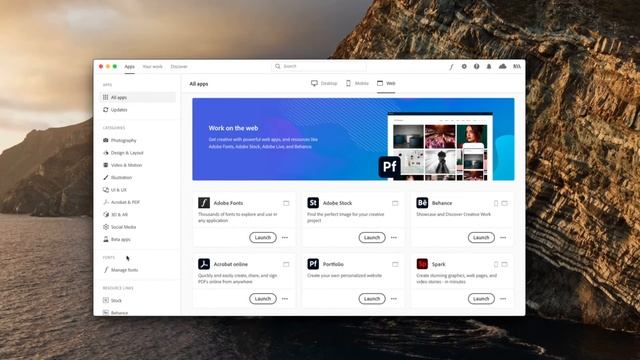Click the Acrobat online app icon
640x360 pixels.
click(204, 264)
